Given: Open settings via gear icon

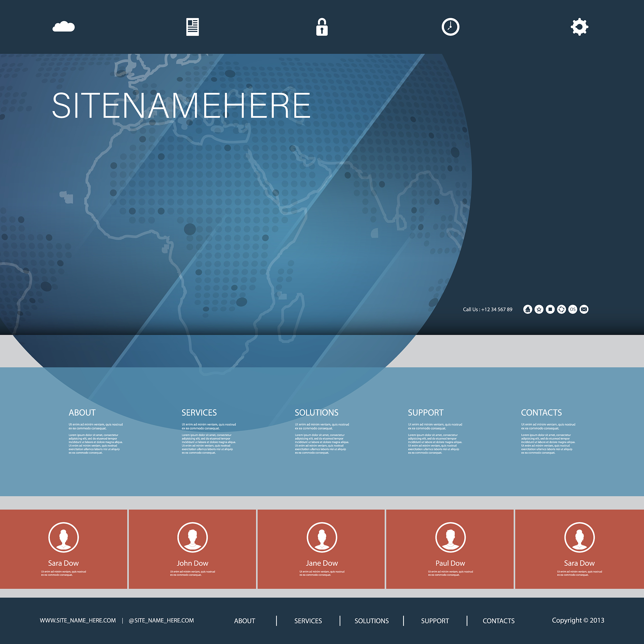Looking at the screenshot, I should (x=579, y=27).
